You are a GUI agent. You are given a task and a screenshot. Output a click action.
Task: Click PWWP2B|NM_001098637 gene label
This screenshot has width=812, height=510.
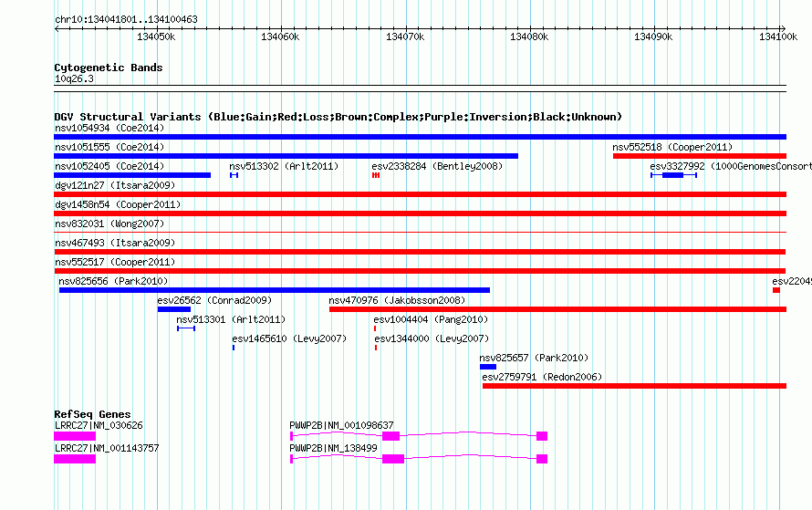(341, 425)
